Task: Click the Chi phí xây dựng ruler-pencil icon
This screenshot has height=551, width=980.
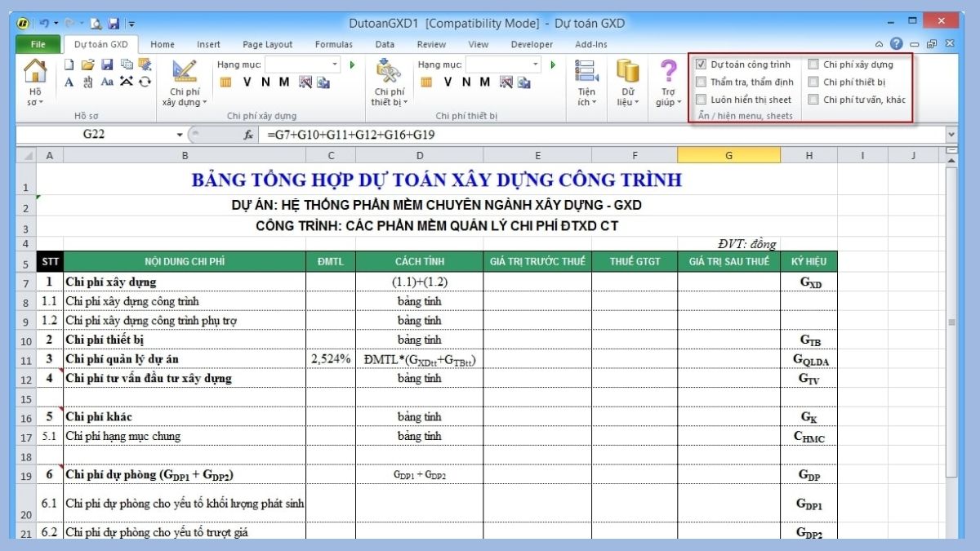Action: 185,73
